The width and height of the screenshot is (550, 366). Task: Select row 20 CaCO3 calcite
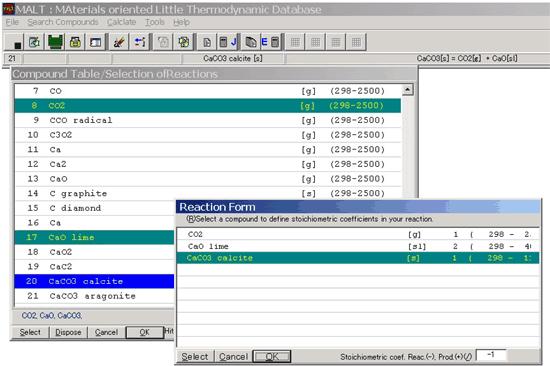(x=95, y=281)
